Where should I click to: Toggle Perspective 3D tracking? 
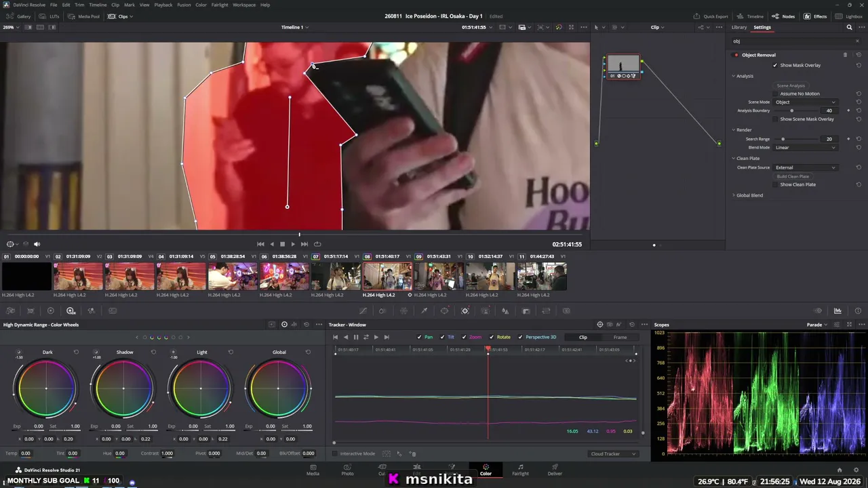point(520,337)
